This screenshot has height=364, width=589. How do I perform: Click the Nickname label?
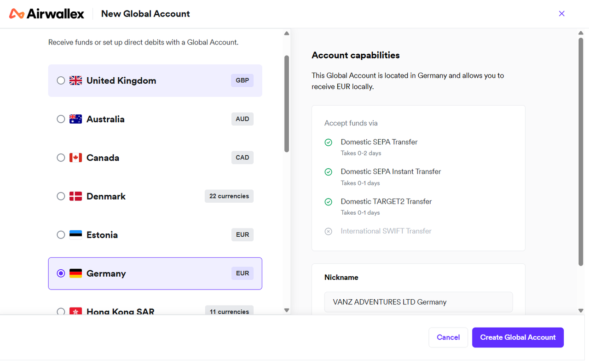341,278
